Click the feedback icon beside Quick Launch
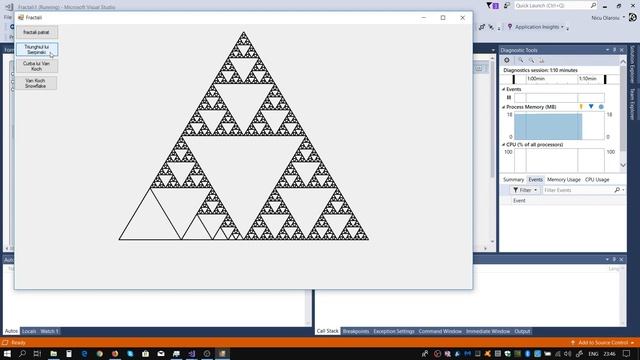Image resolution: width=640 pixels, height=360 pixels. (507, 5)
